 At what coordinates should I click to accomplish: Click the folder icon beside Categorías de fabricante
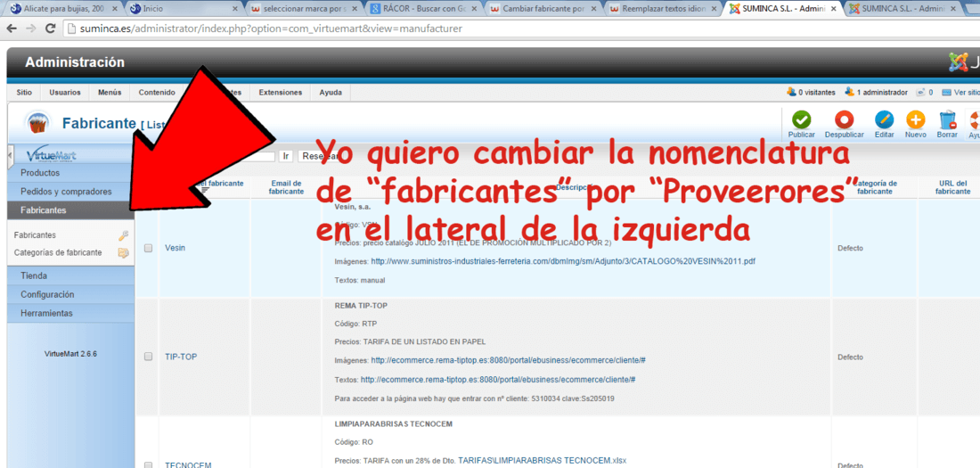click(x=123, y=253)
